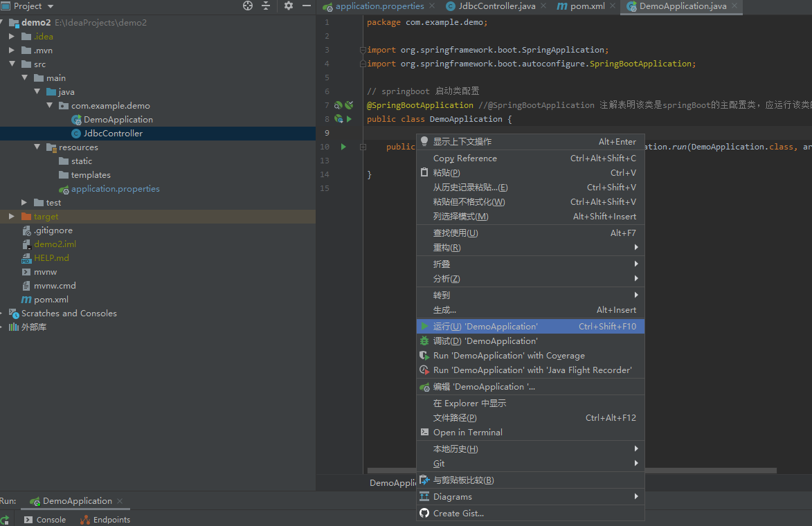Image resolution: width=812 pixels, height=526 pixels.
Task: Collapse the resources folder
Action: click(37, 147)
